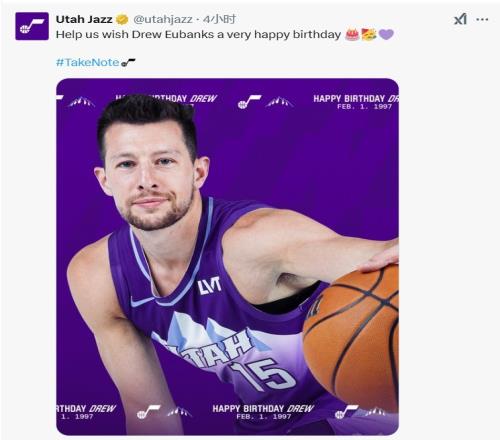Click the LVT patch on the jersey
500x440 pixels.
[209, 285]
